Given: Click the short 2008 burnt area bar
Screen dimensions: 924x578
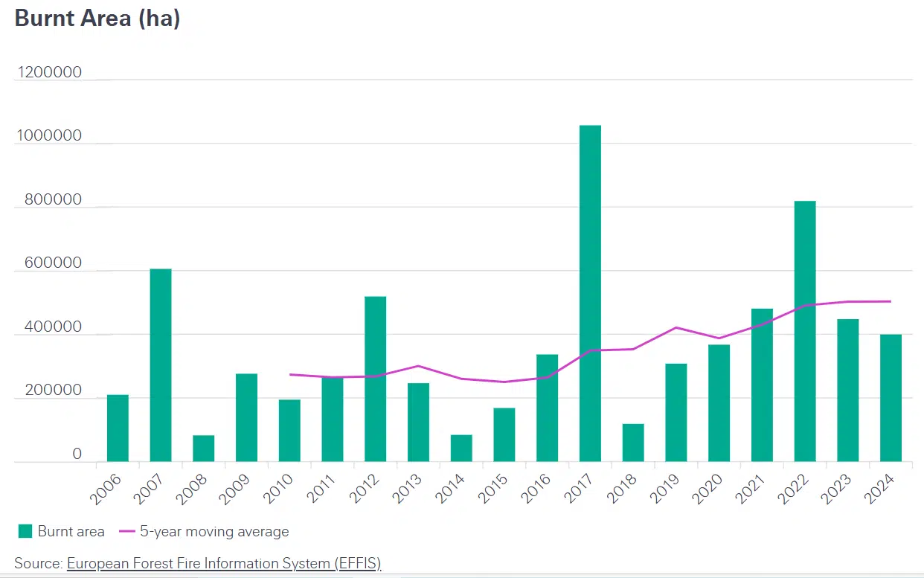Looking at the screenshot, I should click(203, 448).
